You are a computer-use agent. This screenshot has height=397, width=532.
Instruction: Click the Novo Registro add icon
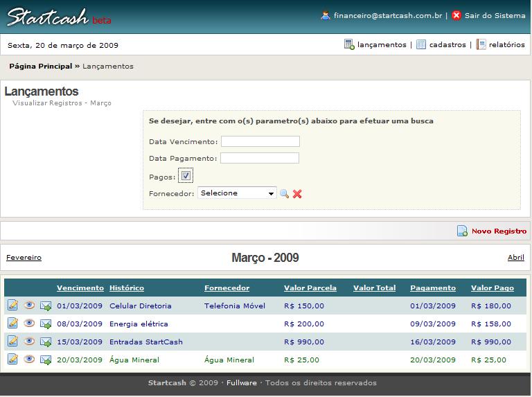(462, 231)
